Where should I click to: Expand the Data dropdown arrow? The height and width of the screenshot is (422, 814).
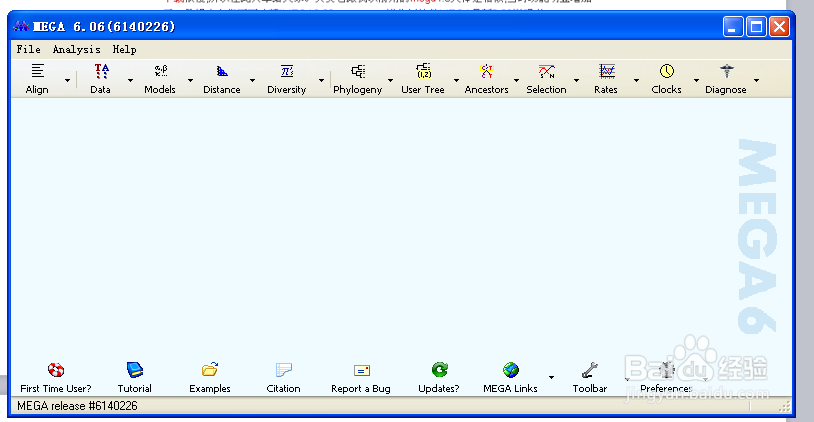pyautogui.click(x=130, y=80)
